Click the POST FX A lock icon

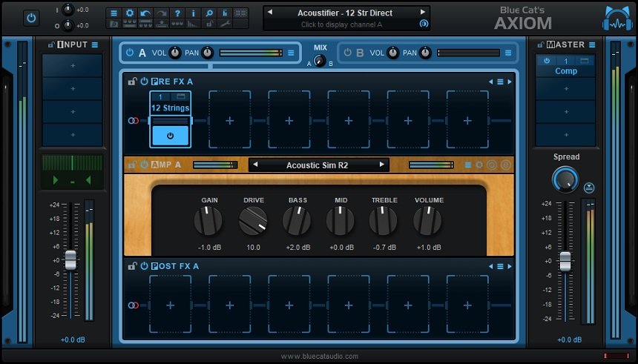click(x=132, y=266)
